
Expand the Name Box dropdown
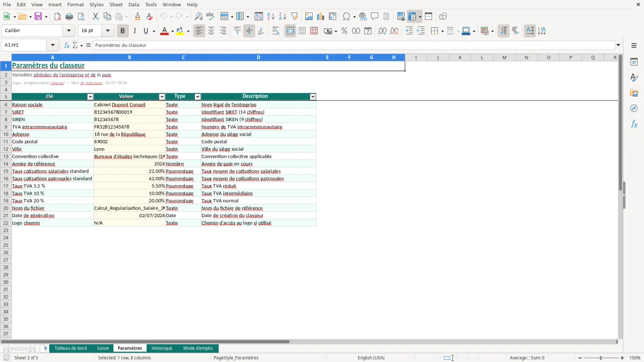[x=53, y=46]
